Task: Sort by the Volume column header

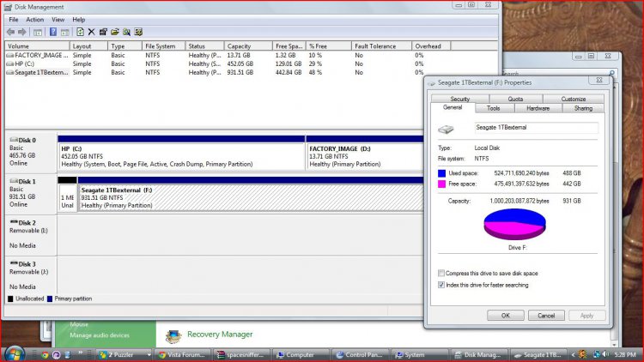Action: coord(38,46)
